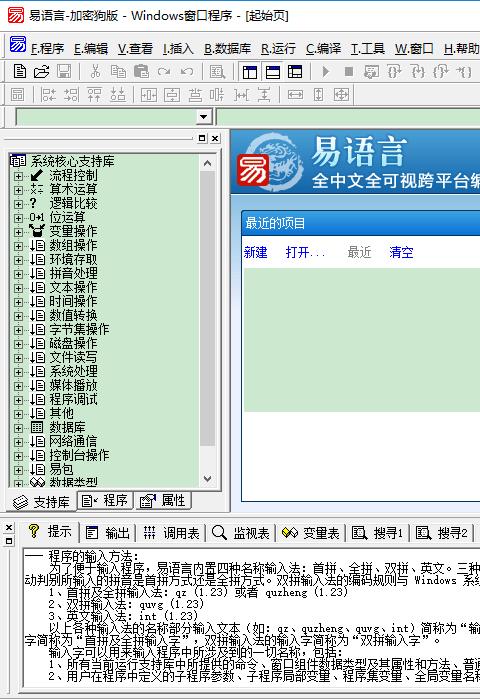
Task: Click the second layout panel icon
Action: 273,71
